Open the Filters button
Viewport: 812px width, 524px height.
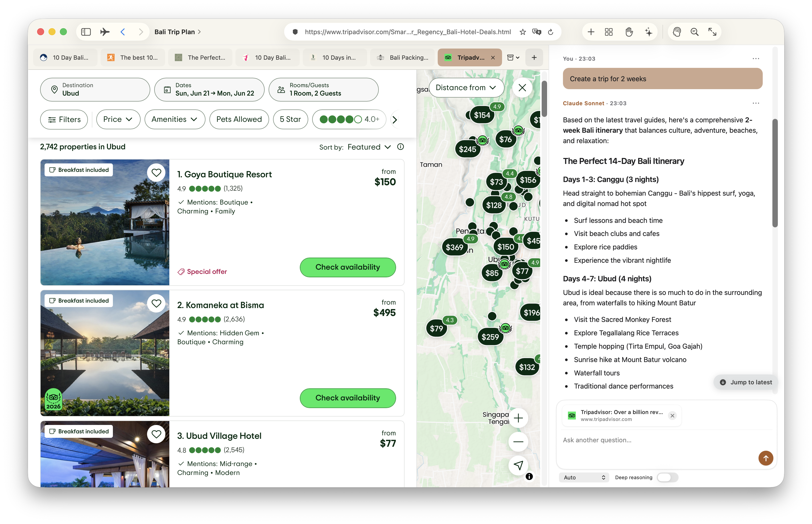pyautogui.click(x=64, y=119)
